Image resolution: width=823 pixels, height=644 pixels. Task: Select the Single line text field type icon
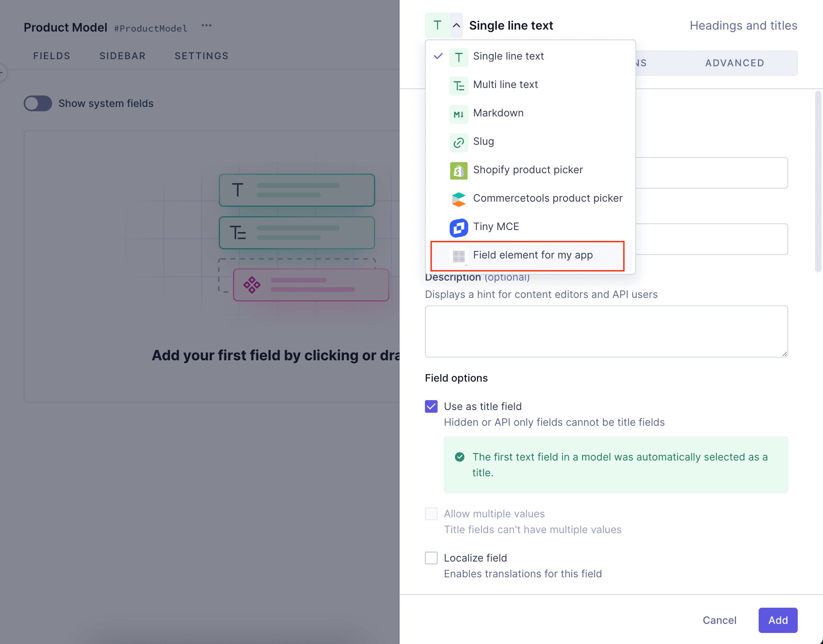(x=458, y=57)
